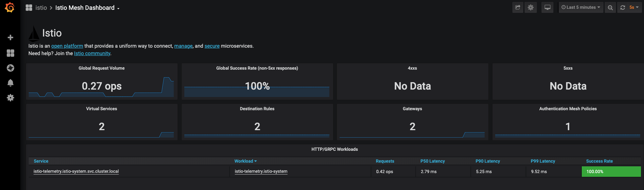The width and height of the screenshot is (644, 190).
Task: Click the refresh dashboard icon
Action: (x=623, y=7)
